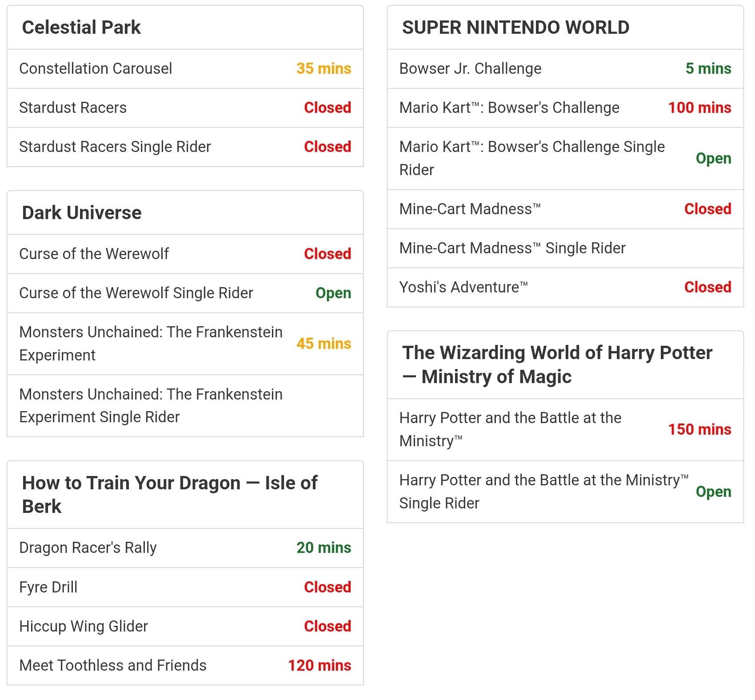Open Dragon Racer's Rally ride entry

pyautogui.click(x=185, y=548)
